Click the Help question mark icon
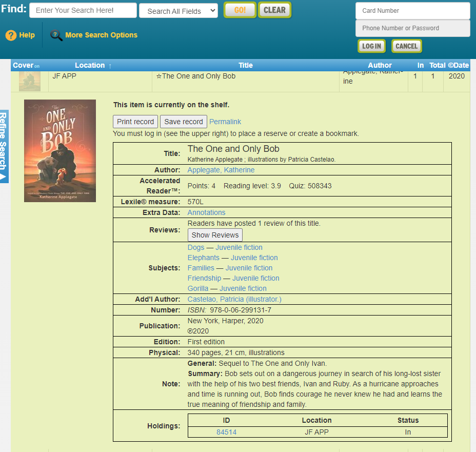This screenshot has height=452, width=476. (11, 35)
